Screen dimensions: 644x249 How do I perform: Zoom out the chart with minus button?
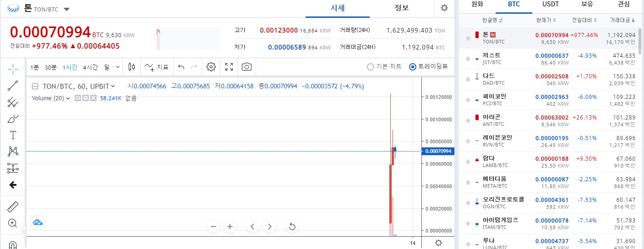click(213, 226)
